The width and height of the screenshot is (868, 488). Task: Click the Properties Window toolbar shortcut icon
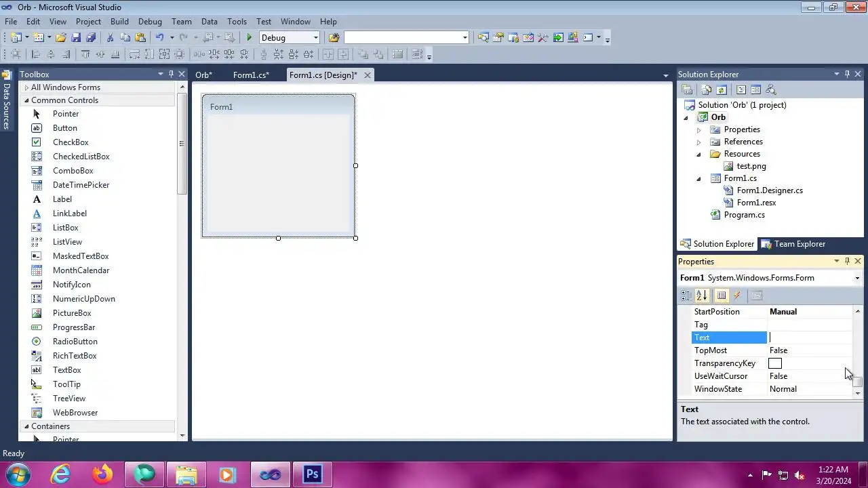click(498, 38)
